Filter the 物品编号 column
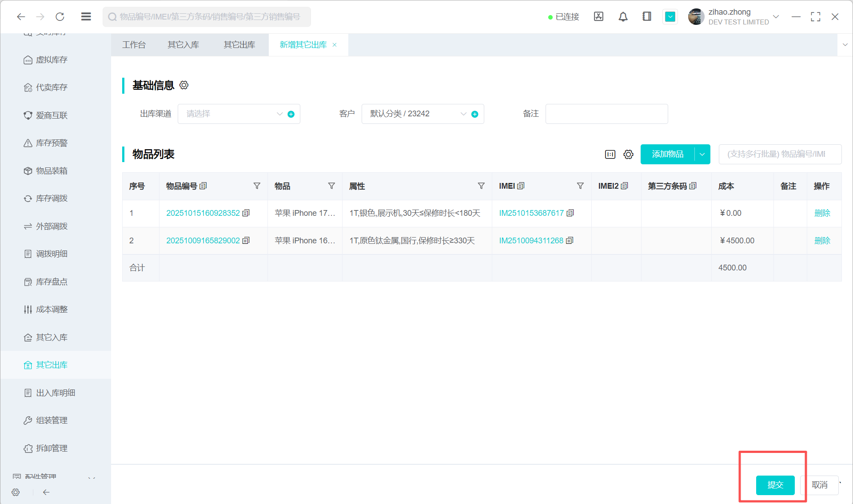The image size is (853, 504). tap(257, 186)
